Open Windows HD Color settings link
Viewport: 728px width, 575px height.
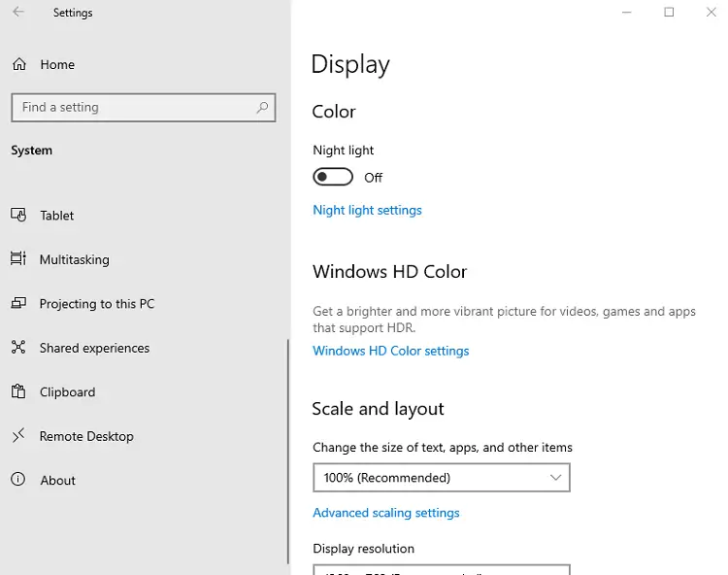pyautogui.click(x=391, y=351)
